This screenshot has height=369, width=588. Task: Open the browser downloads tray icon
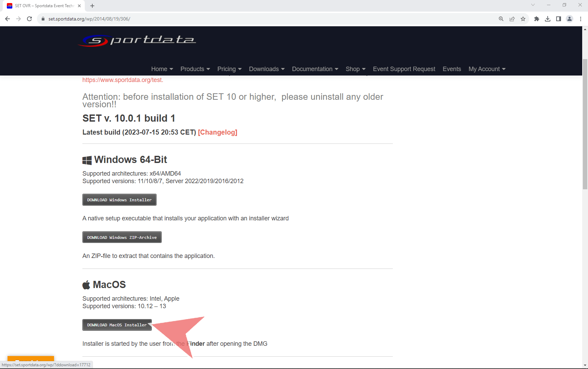(548, 19)
